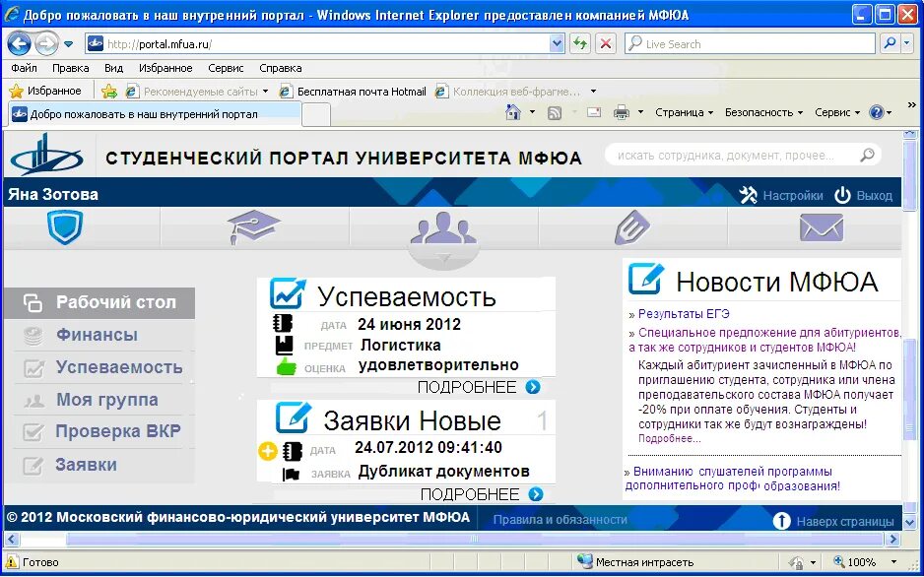Screen dimensions: 924x577
Task: Expand the address bar URL history dropdown
Action: tap(557, 43)
